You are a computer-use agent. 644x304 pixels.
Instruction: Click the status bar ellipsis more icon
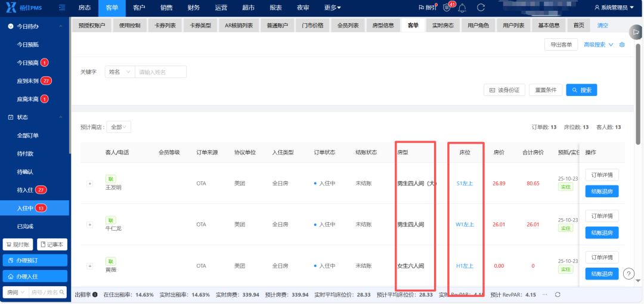(x=544, y=294)
